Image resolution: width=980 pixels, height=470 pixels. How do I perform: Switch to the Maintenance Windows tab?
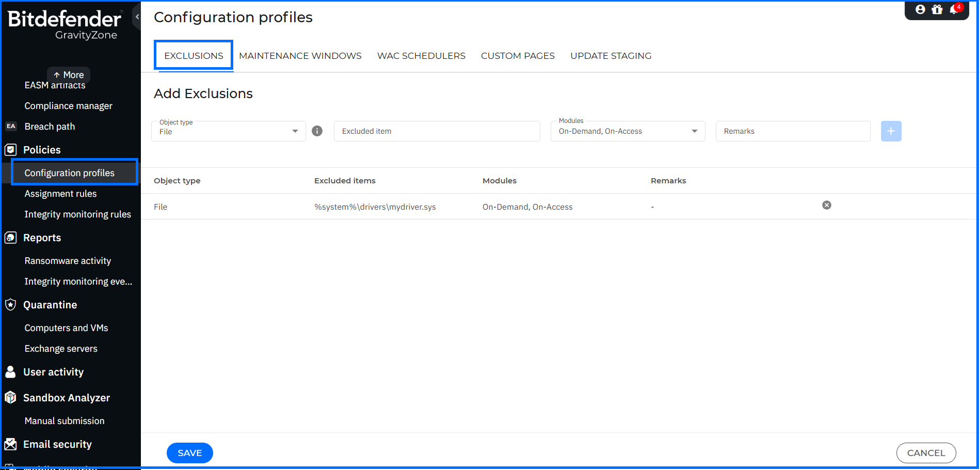click(300, 56)
